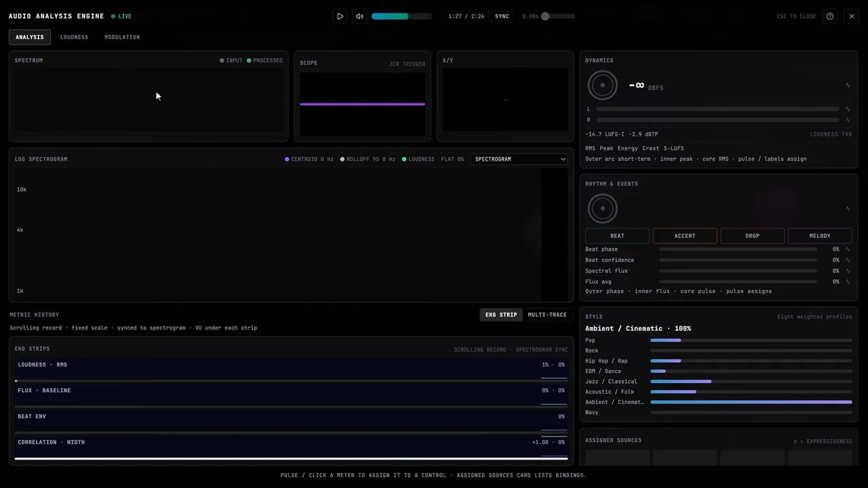Viewport: 868px width, 488px height.
Task: Click the ZCR TRIGGER label on the scope
Action: coord(408,64)
